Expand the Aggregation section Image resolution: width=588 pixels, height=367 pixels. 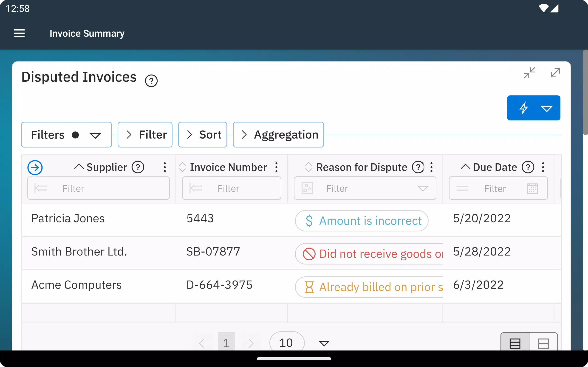pos(278,135)
